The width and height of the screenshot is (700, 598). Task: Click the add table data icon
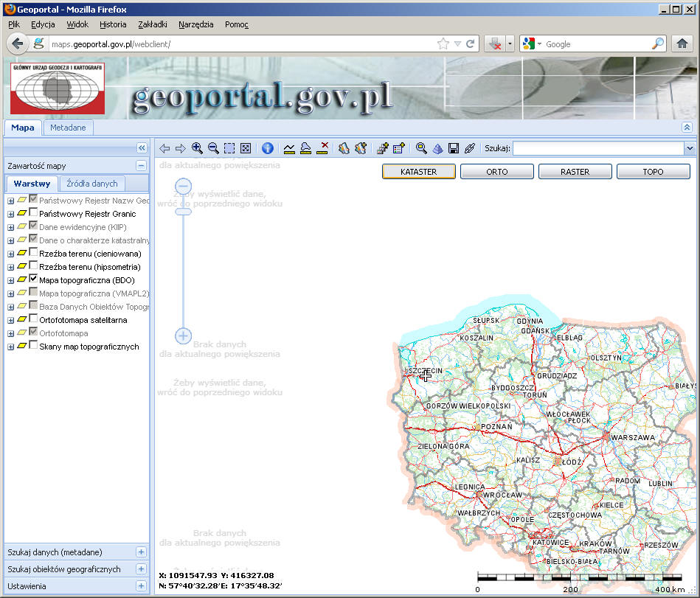pyautogui.click(x=398, y=148)
